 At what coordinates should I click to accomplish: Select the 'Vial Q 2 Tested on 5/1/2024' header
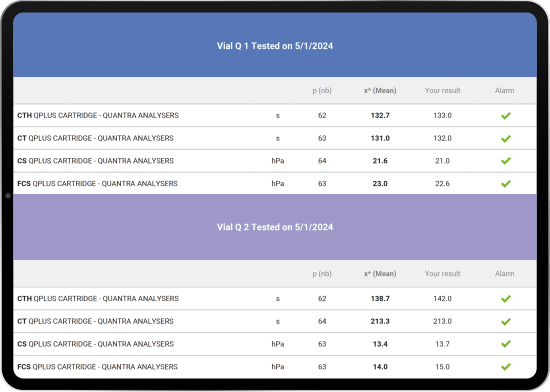[x=275, y=227]
